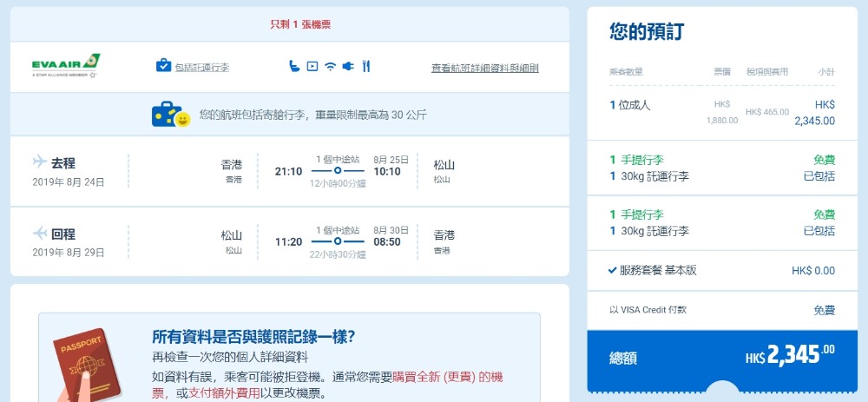Click the 總額 total label
868x402 pixels.
pos(622,359)
